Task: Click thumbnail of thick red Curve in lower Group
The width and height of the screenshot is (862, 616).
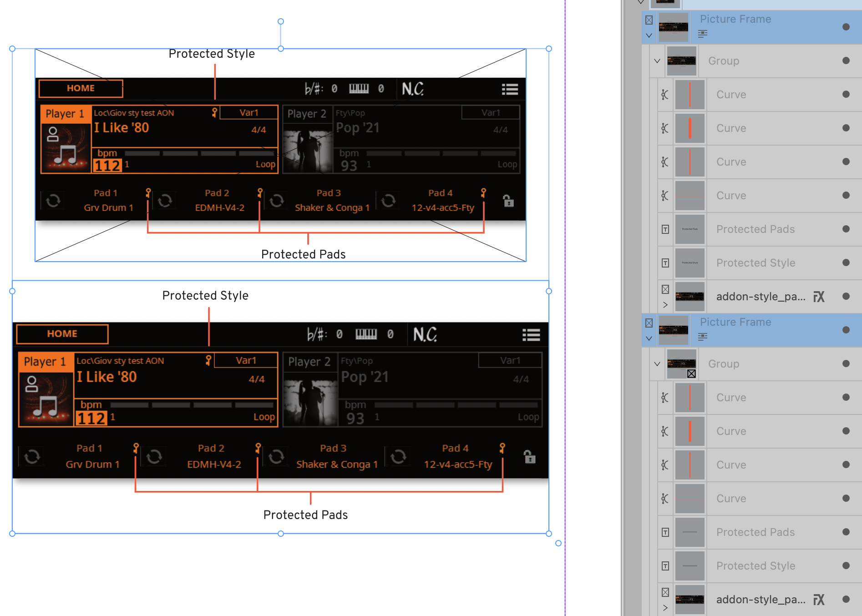Action: click(x=690, y=431)
